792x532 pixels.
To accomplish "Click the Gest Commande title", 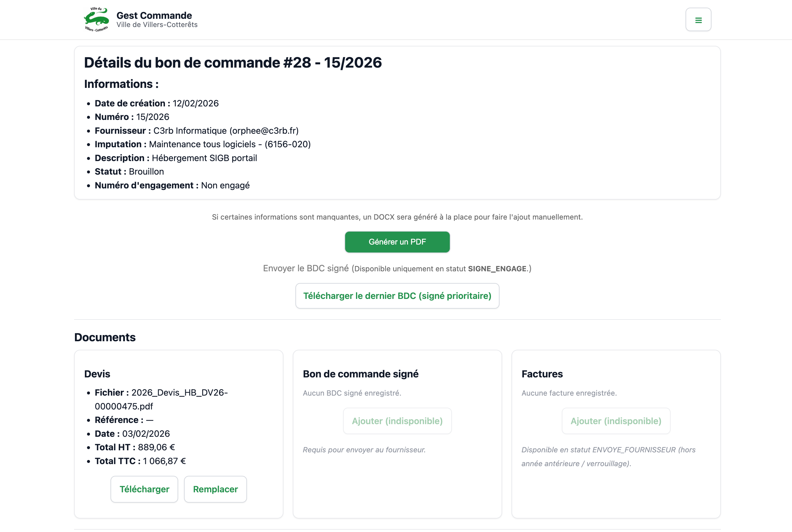I will 154,15.
